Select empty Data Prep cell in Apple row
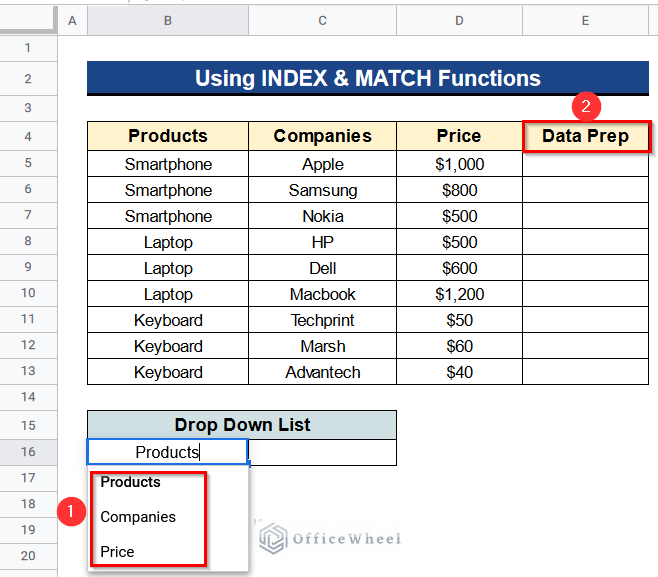Screen dimensions: 658x577 tap(585, 164)
